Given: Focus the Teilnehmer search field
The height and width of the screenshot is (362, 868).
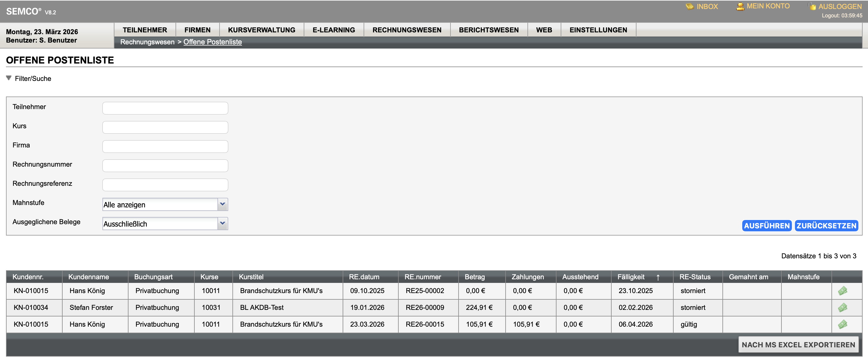Looking at the screenshot, I should click(165, 108).
